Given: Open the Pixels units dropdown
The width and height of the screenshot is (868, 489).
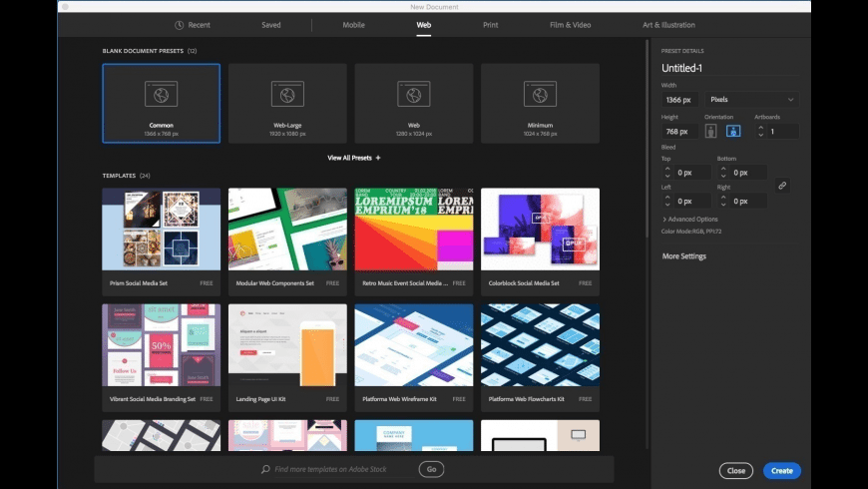Looking at the screenshot, I should click(x=752, y=100).
